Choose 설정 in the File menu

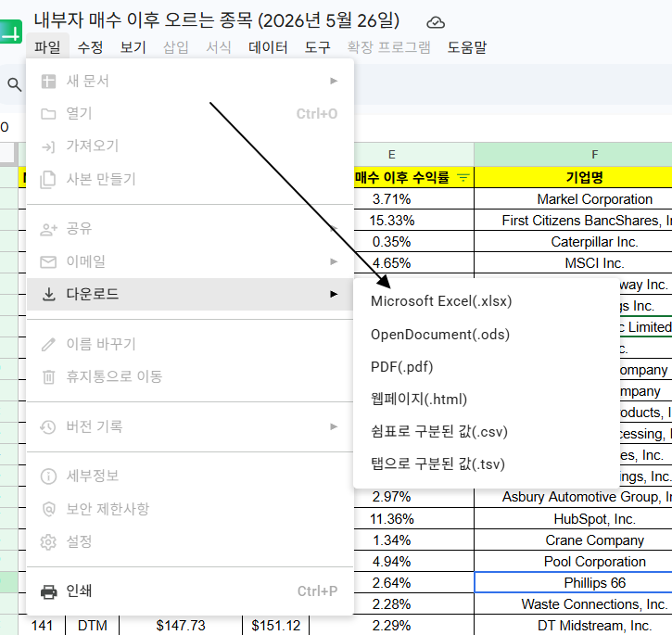[x=190, y=541]
